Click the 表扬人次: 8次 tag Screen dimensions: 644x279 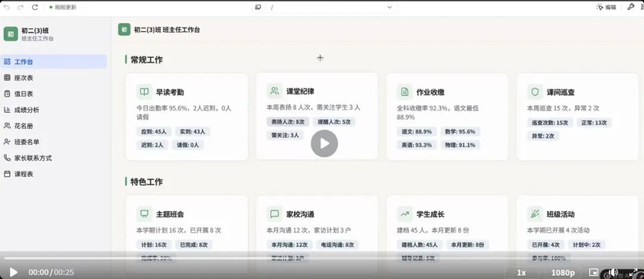288,122
